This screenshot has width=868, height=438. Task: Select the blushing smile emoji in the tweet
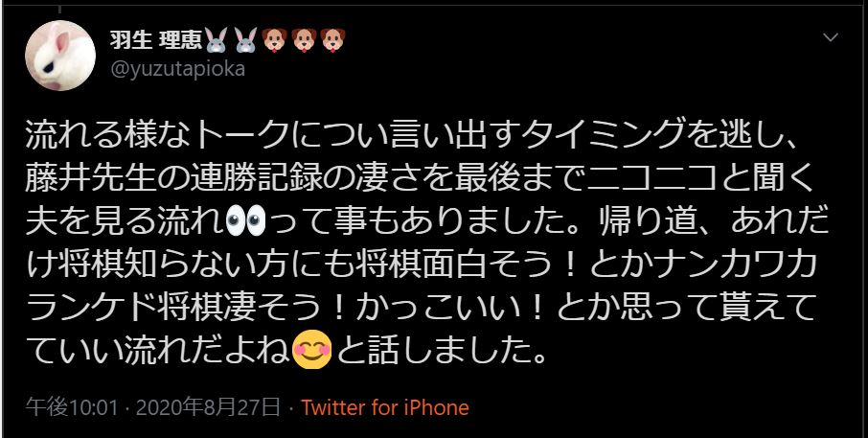click(x=311, y=351)
